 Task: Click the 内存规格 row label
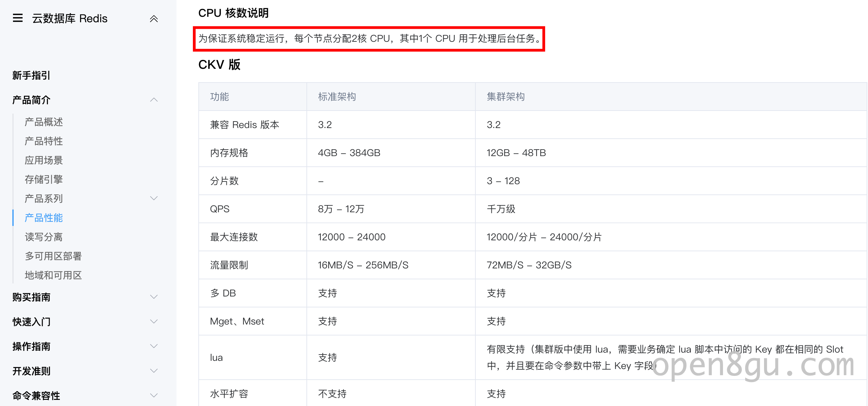tap(229, 153)
